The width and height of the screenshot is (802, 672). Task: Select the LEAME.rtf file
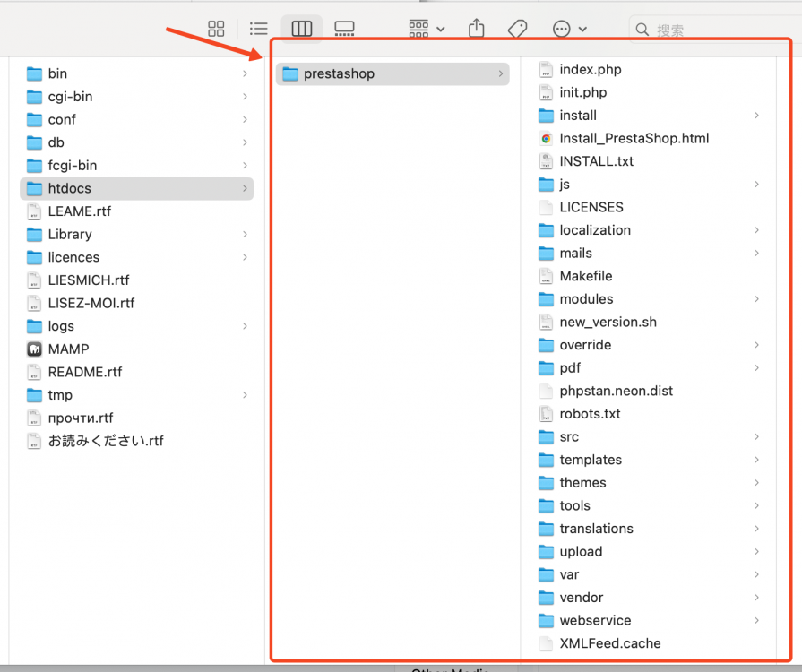tap(136, 211)
